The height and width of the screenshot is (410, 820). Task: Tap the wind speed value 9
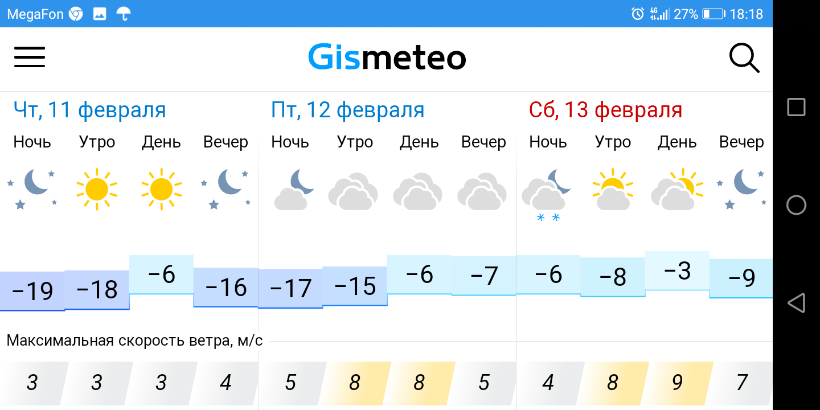(x=677, y=381)
